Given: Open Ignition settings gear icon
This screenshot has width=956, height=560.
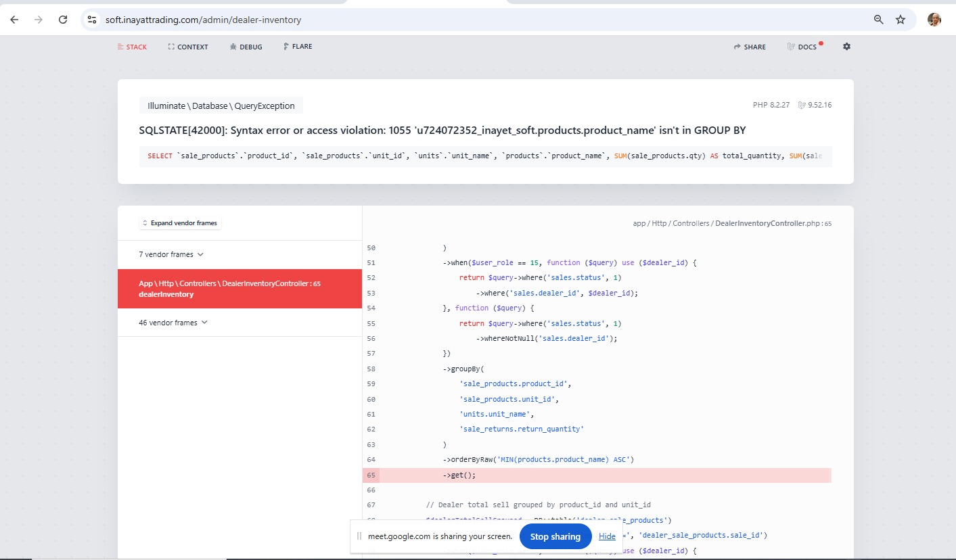Looking at the screenshot, I should click(846, 47).
